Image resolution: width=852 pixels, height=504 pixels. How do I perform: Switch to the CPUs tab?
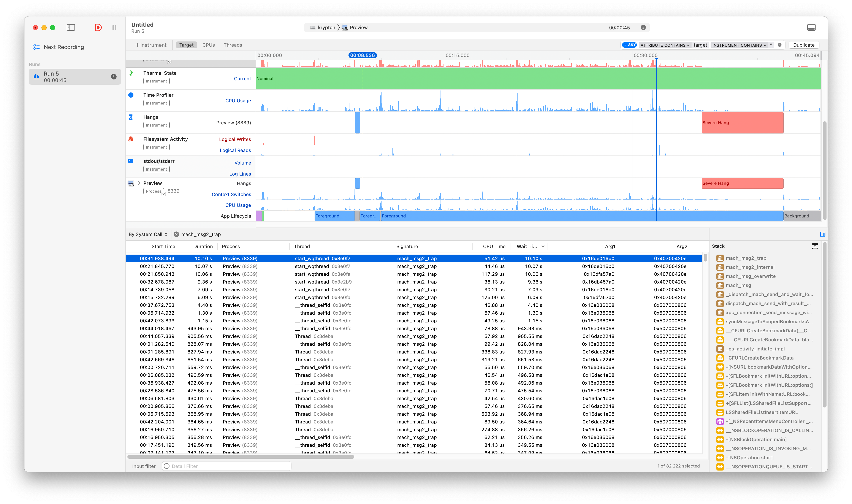click(209, 45)
